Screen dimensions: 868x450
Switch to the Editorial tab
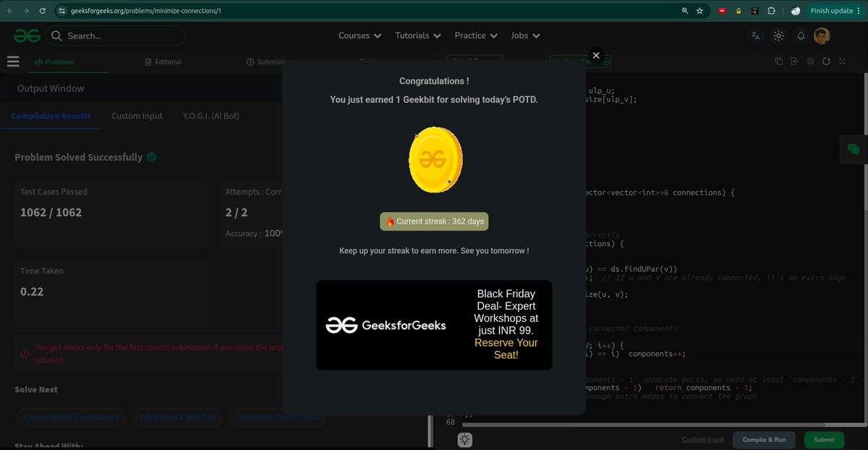click(x=163, y=61)
